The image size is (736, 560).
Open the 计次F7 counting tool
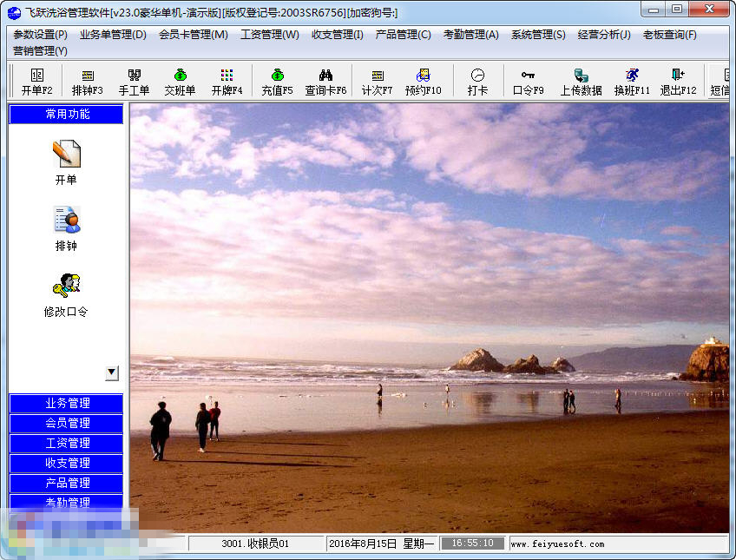377,81
